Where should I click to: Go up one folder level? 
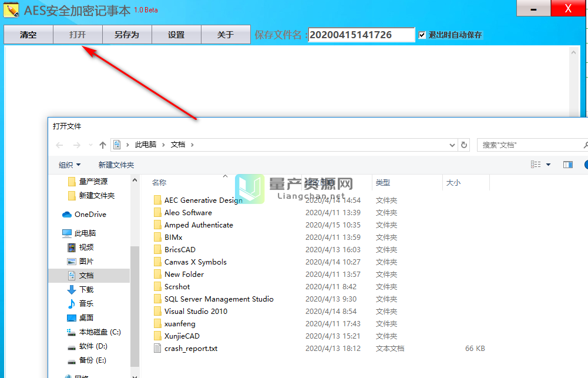103,145
